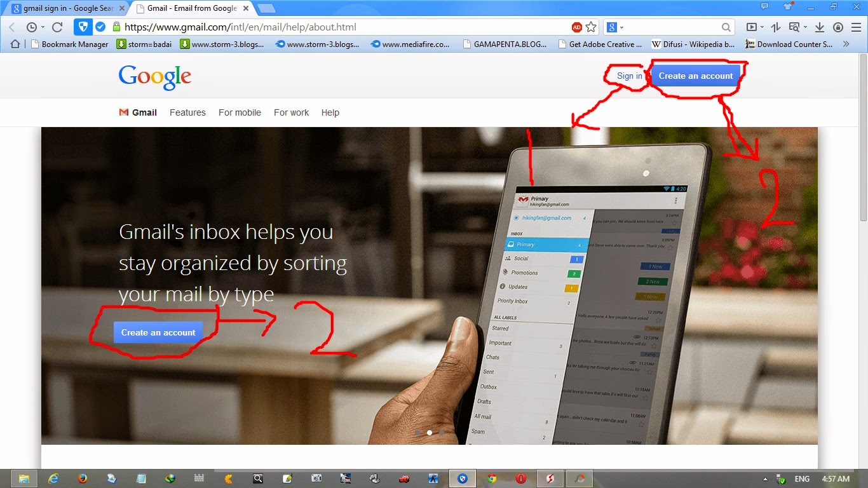Open a new browser tab
Image resolution: width=868 pixels, height=488 pixels.
[267, 8]
